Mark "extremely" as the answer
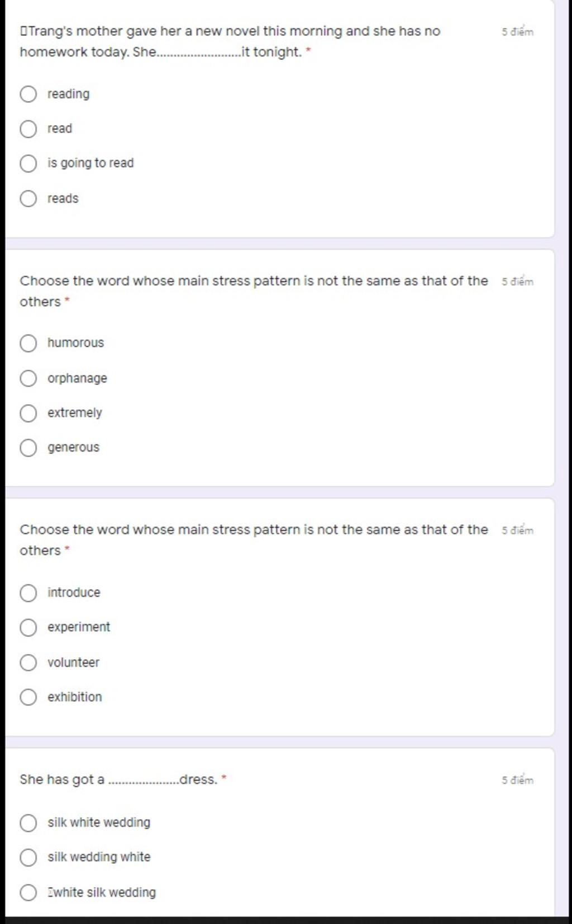This screenshot has width=572, height=924. pos(28,413)
